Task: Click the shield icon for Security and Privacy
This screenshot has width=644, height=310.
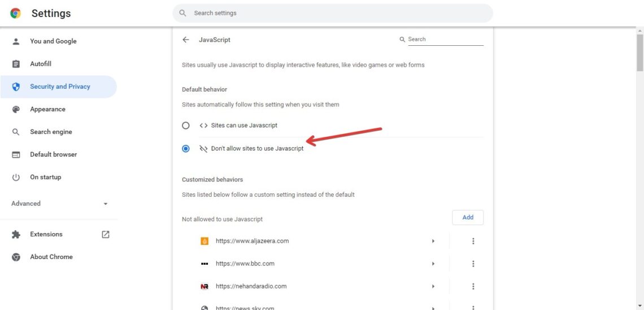Action: coord(16,87)
